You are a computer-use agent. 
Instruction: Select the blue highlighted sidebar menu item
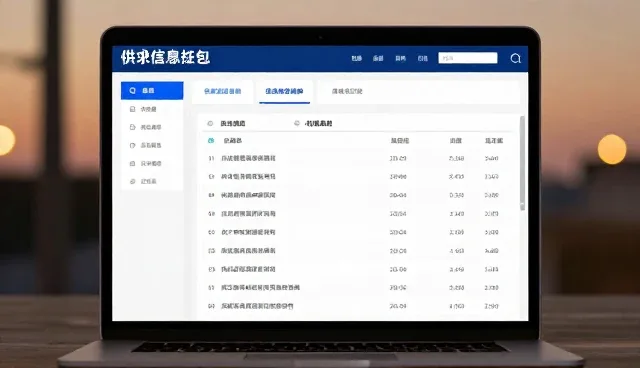pos(152,91)
